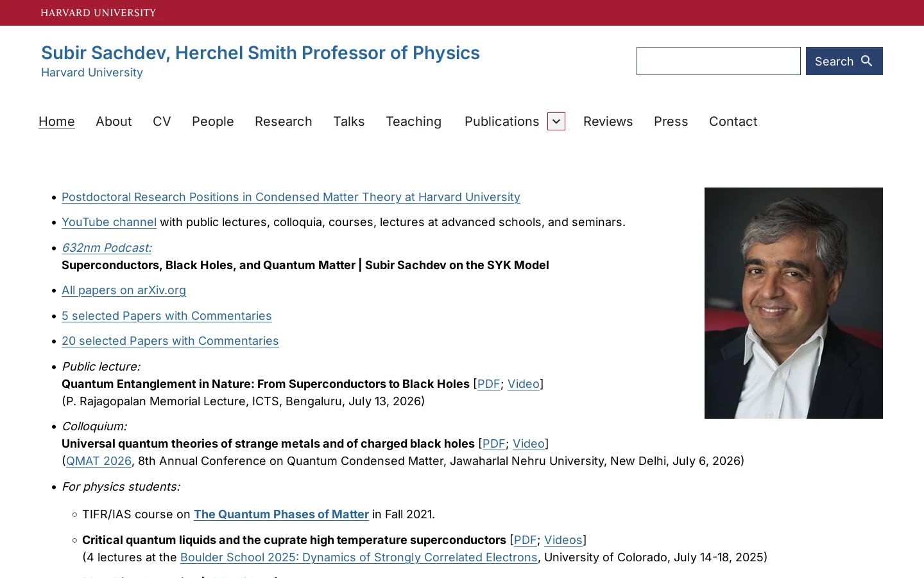924x578 pixels.
Task: Open 20 selected Papers with Commentaries
Action: (x=170, y=341)
